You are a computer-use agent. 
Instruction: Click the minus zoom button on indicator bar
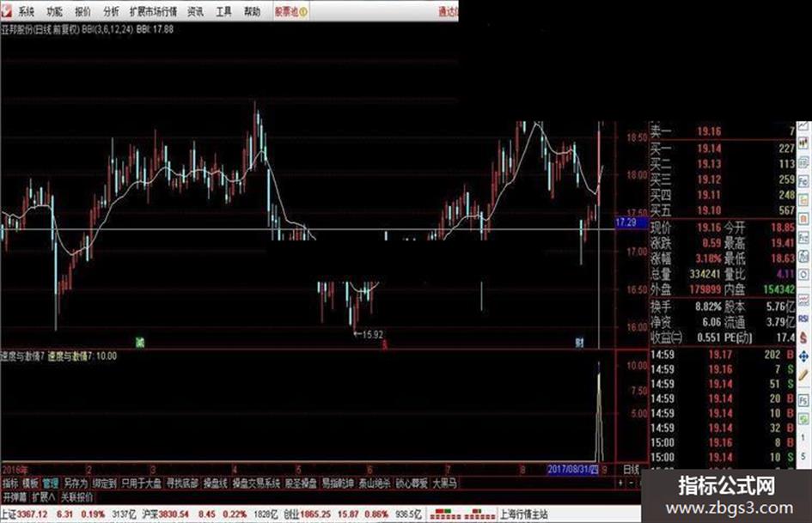tap(631, 483)
